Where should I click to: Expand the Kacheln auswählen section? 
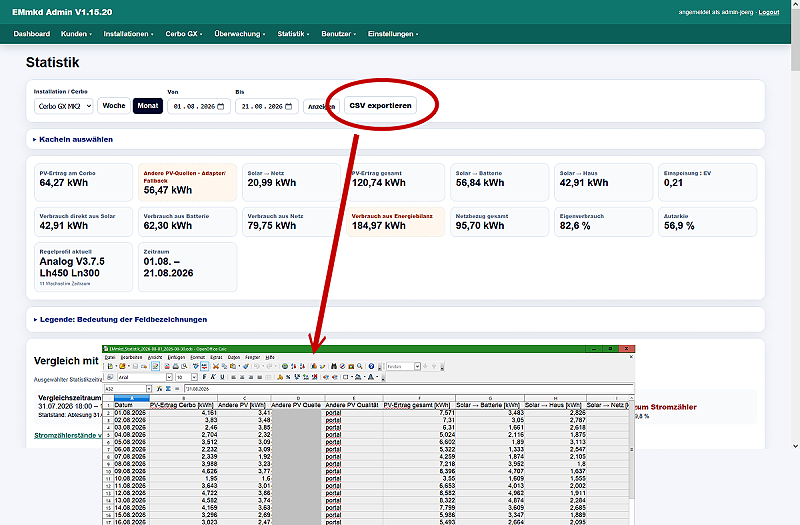pos(73,139)
